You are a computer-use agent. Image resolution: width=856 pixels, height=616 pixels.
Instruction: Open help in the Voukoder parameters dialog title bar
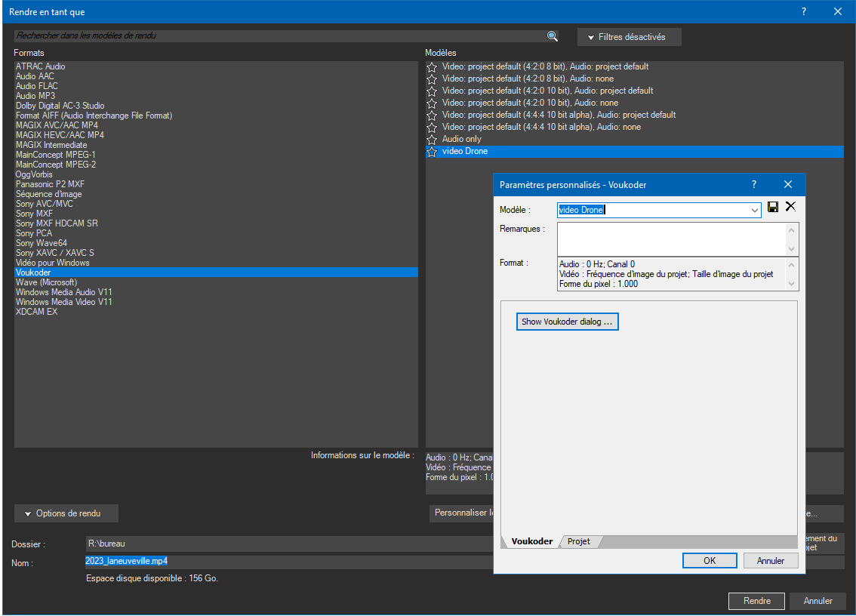tap(754, 185)
